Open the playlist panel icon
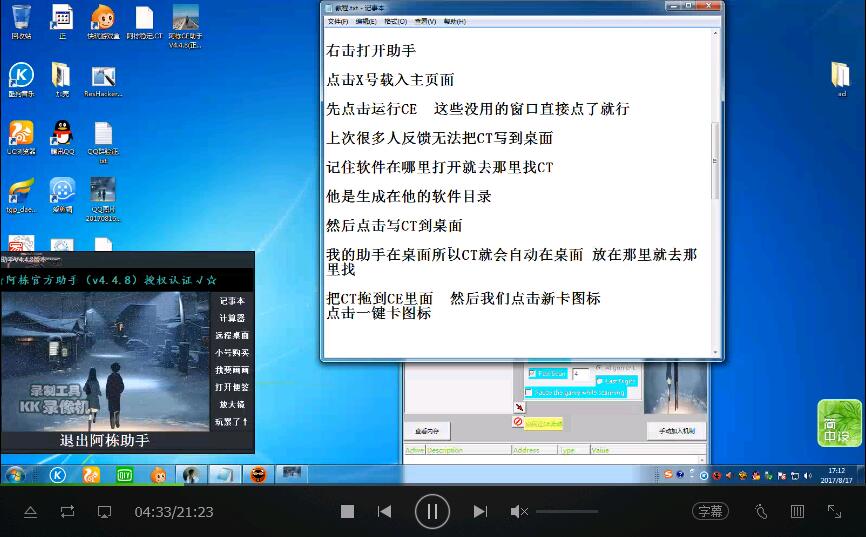 click(x=797, y=511)
